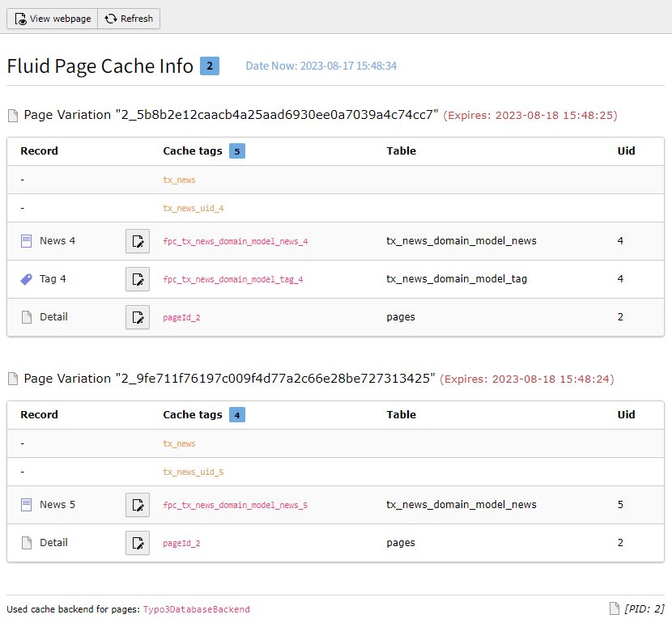Click the News 5 record title

pos(57,505)
